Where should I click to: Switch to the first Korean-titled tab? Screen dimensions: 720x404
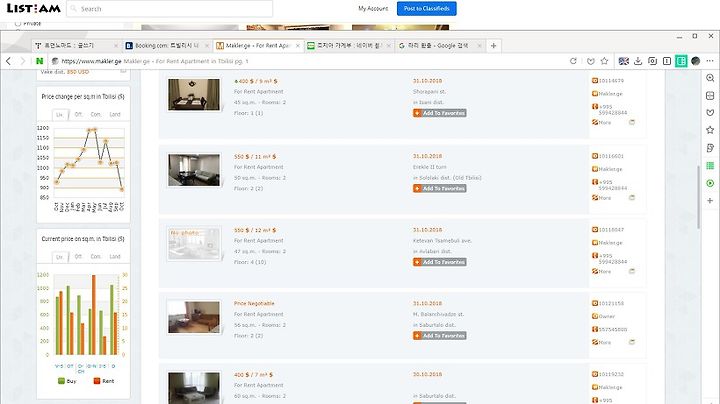(77, 45)
